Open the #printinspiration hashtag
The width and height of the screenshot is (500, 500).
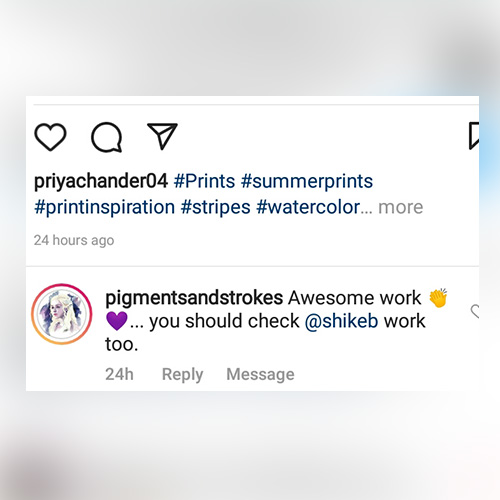coord(105,207)
